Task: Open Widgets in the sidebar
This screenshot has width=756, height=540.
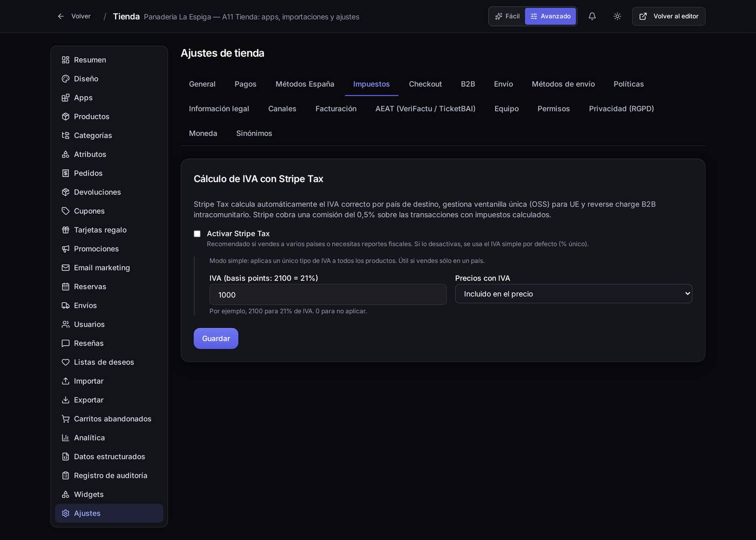Action: point(109,495)
